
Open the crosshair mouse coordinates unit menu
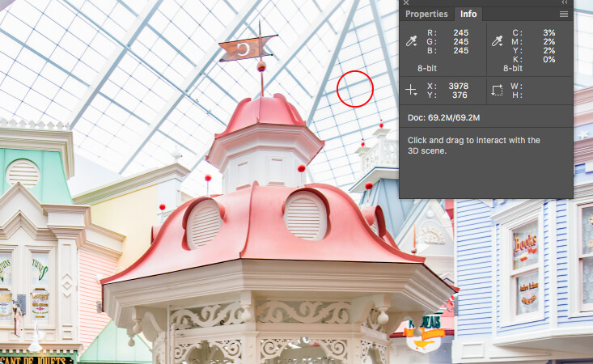pyautogui.click(x=411, y=91)
